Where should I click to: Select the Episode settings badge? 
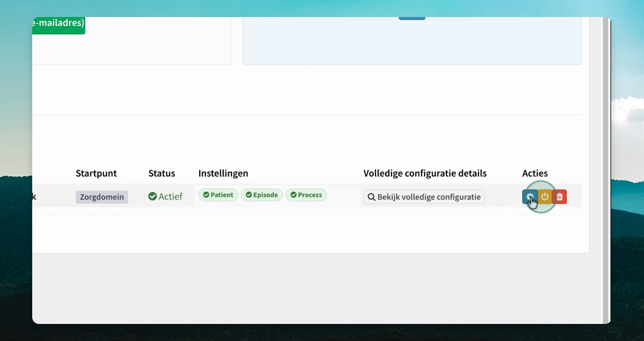(262, 195)
